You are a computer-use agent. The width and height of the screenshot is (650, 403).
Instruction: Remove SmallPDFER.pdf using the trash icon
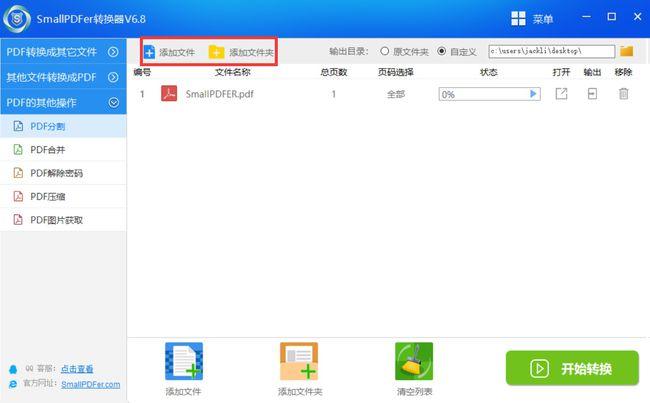[623, 94]
